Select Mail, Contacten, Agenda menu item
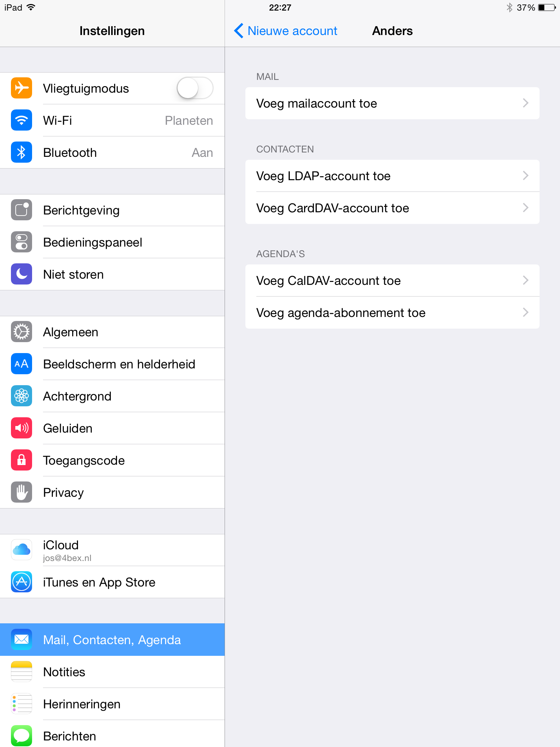 (x=112, y=640)
